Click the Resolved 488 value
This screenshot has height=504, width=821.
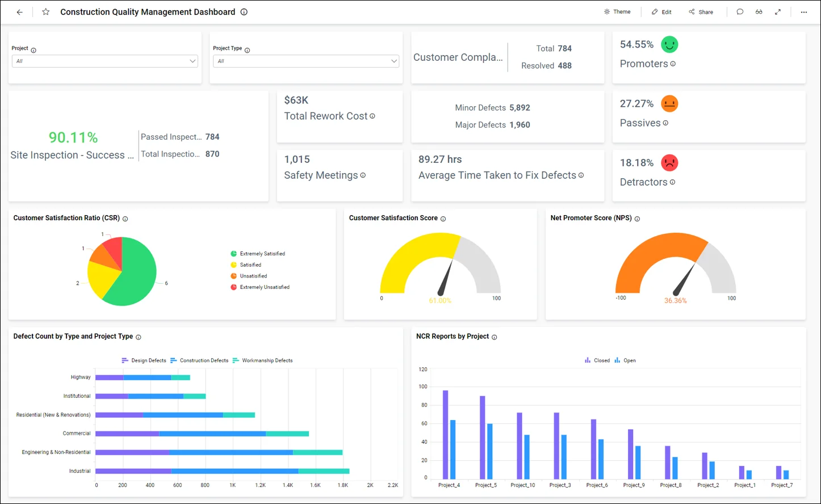coord(564,66)
